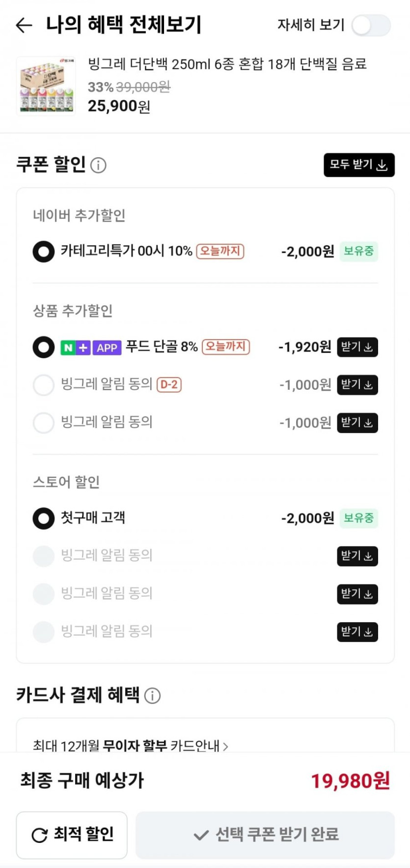
Task: Select the 첫구매 고객 radio button
Action: coord(43,518)
